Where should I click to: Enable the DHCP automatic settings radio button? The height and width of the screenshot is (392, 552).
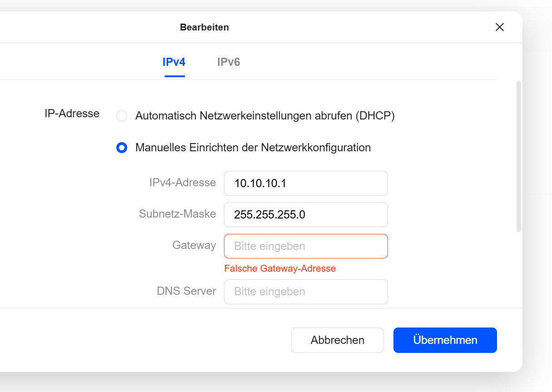[x=122, y=116]
